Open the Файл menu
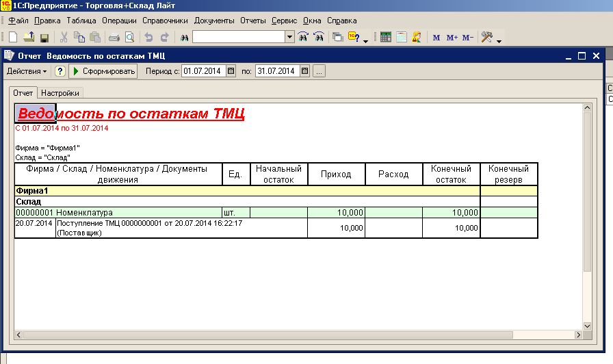This screenshot has height=364, width=613. tap(18, 21)
